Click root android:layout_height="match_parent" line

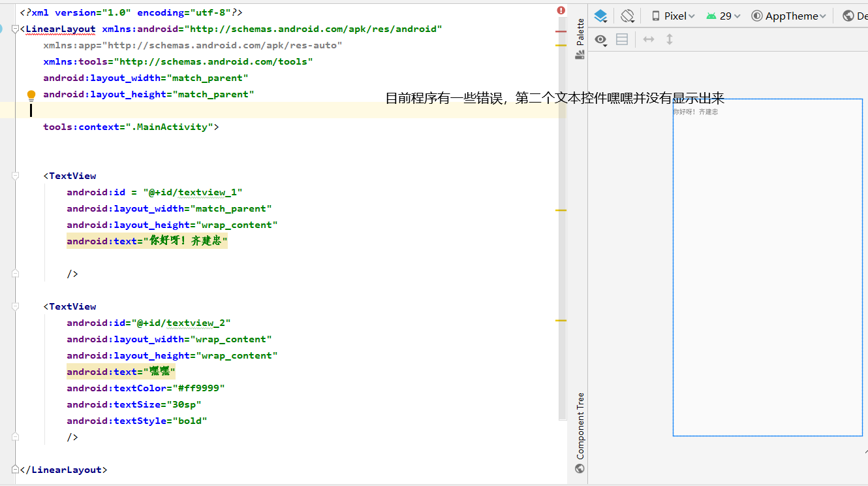tap(149, 94)
